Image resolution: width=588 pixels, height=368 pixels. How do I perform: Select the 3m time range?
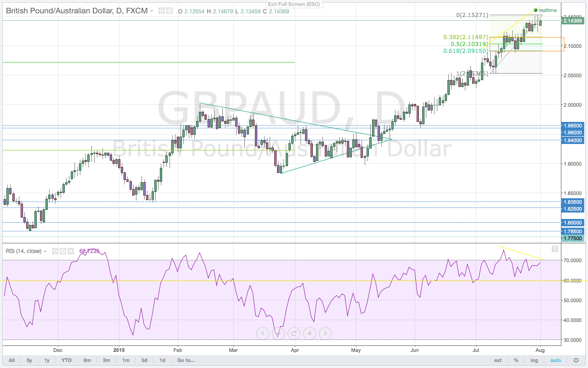pyautogui.click(x=106, y=360)
